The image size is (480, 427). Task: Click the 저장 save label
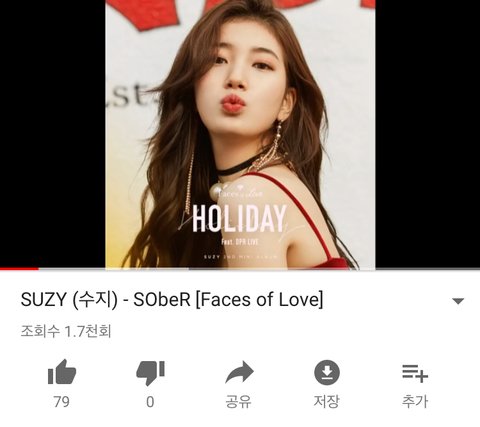pyautogui.click(x=327, y=401)
